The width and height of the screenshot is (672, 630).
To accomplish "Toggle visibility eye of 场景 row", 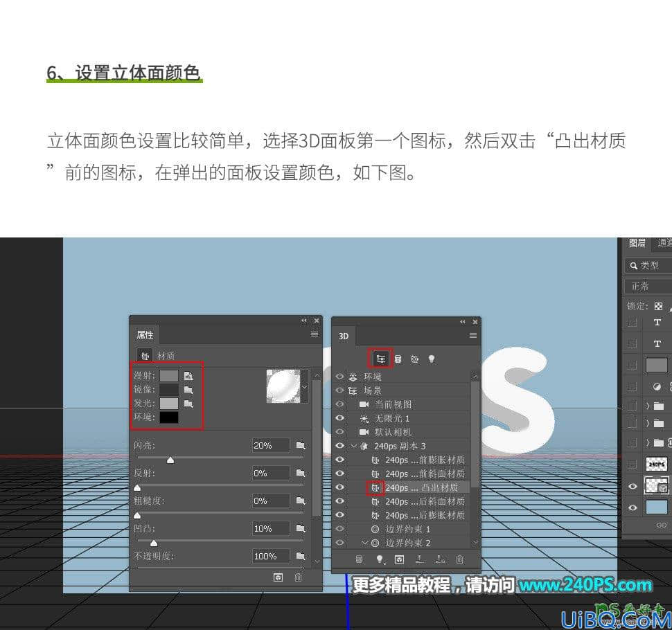I will click(340, 390).
